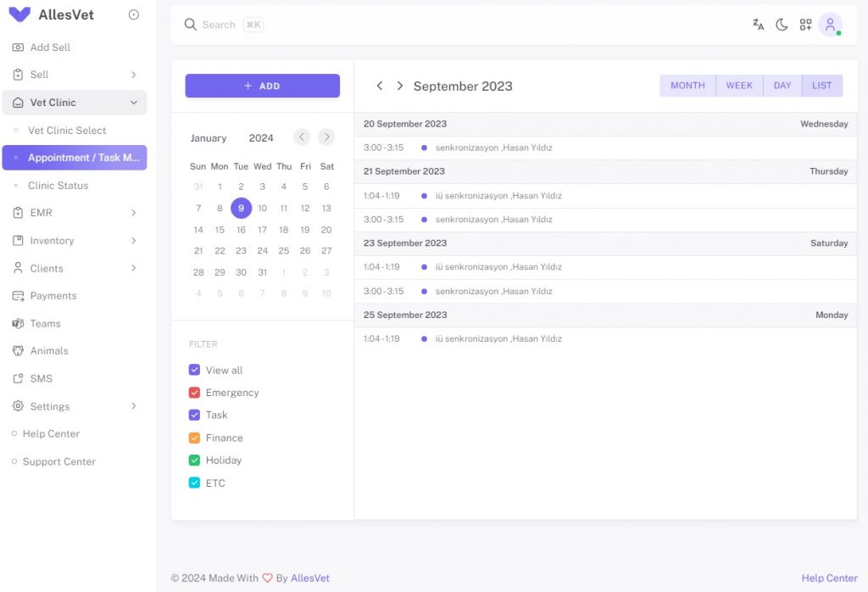Viewport: 868px width, 592px height.
Task: Expand the Inventory sidebar menu
Action: click(75, 240)
